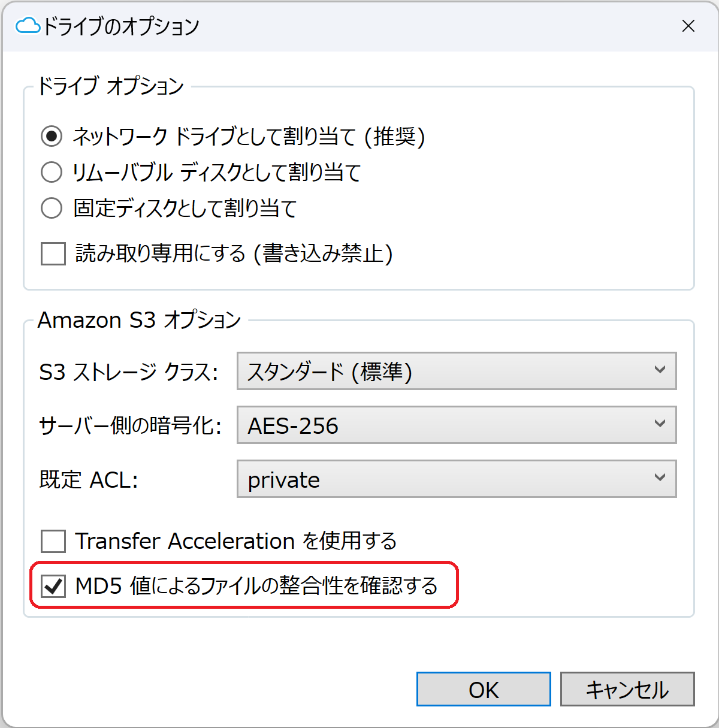This screenshot has height=728, width=719.
Task: Click the 既定 ACL: label
Action: click(x=89, y=480)
